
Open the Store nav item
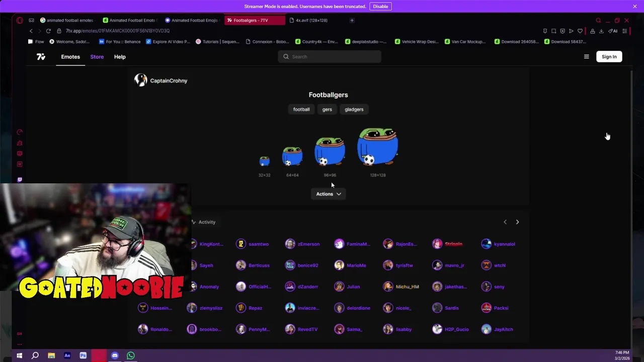[x=97, y=57]
